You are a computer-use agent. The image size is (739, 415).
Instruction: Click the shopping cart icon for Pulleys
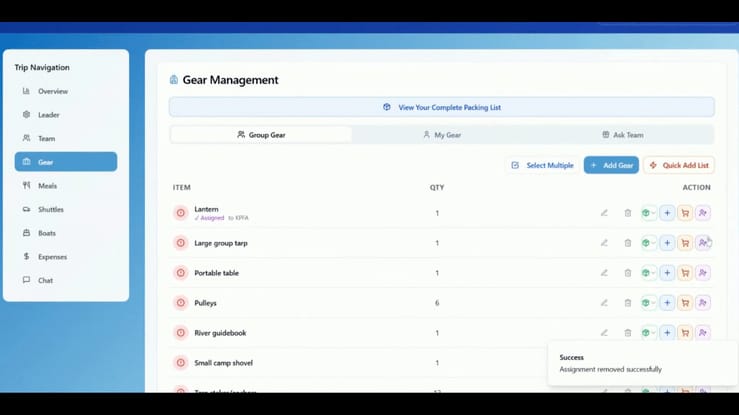(685, 303)
